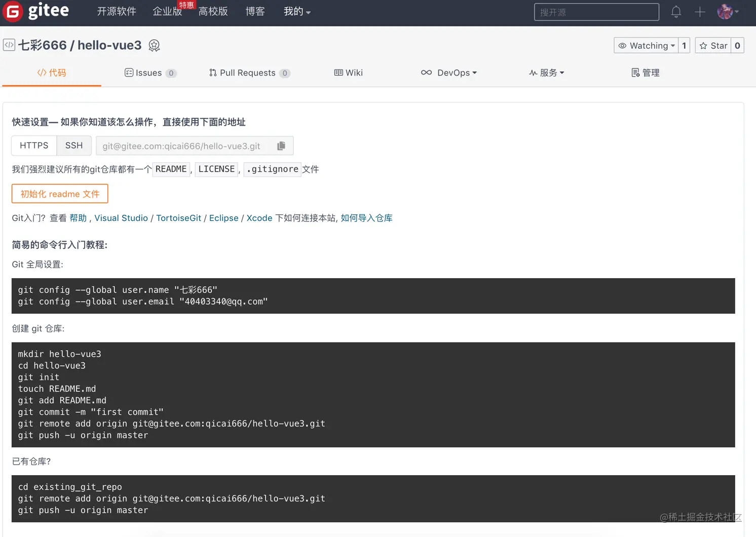Open the 我的 dropdown menu
The image size is (756, 537).
pos(297,12)
